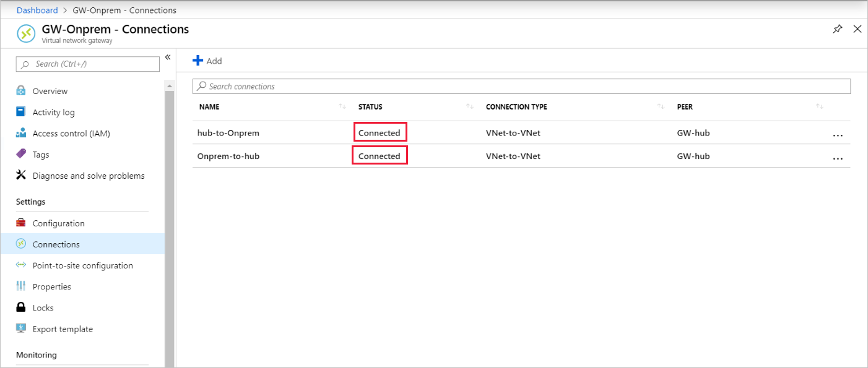Click the CONNECTION TYPE column header
The width and height of the screenshot is (868, 368).
pyautogui.click(x=516, y=107)
